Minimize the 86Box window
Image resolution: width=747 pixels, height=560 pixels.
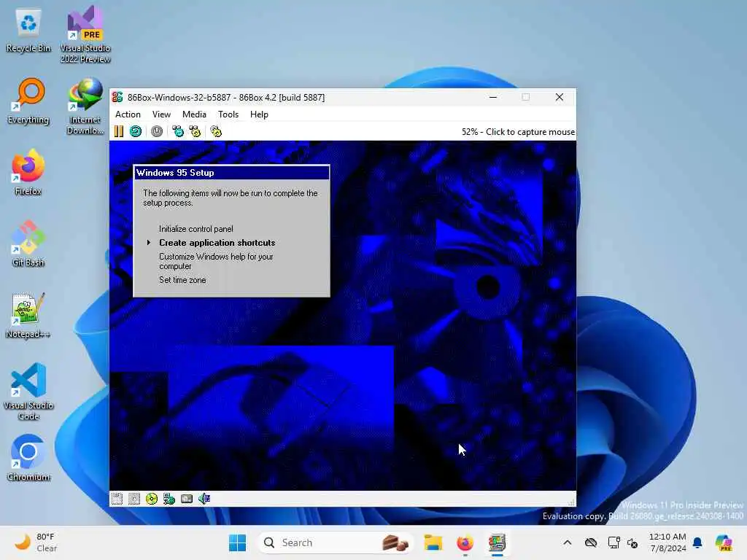pyautogui.click(x=493, y=97)
